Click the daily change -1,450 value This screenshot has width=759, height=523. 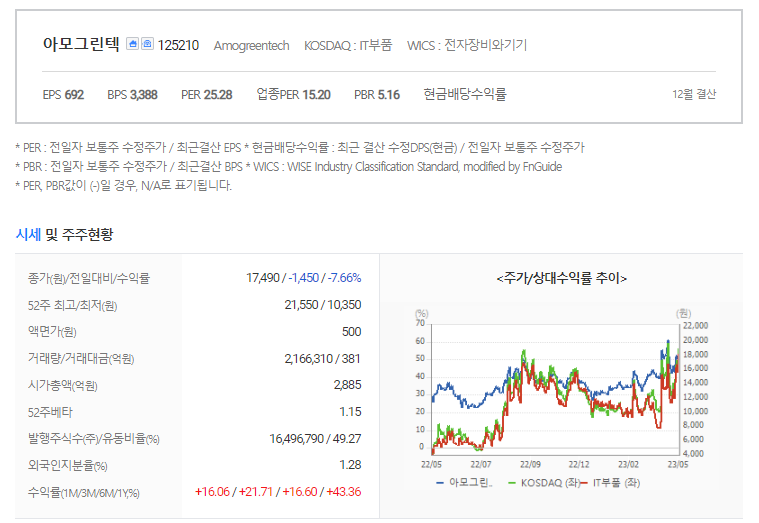coord(304,278)
